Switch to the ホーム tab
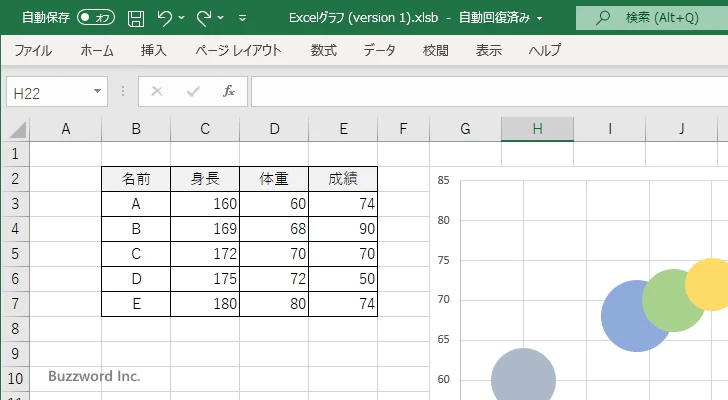Viewport: 728px width, 400px height. [97, 50]
